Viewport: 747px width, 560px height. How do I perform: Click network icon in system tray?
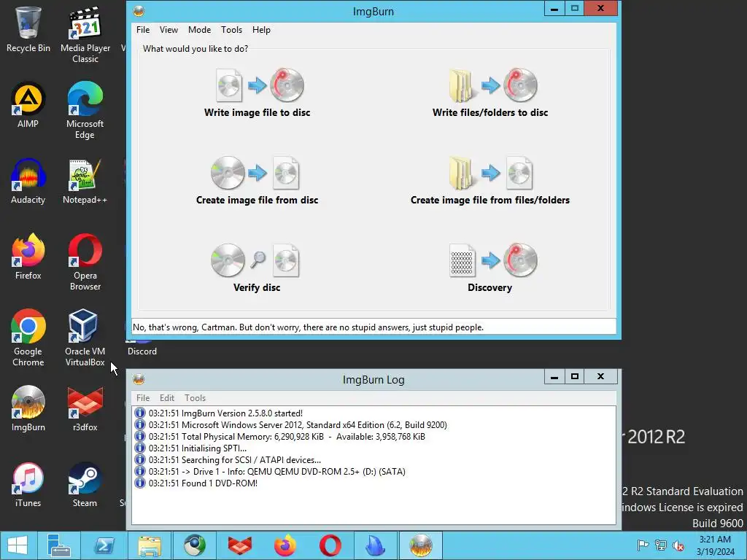pos(661,545)
